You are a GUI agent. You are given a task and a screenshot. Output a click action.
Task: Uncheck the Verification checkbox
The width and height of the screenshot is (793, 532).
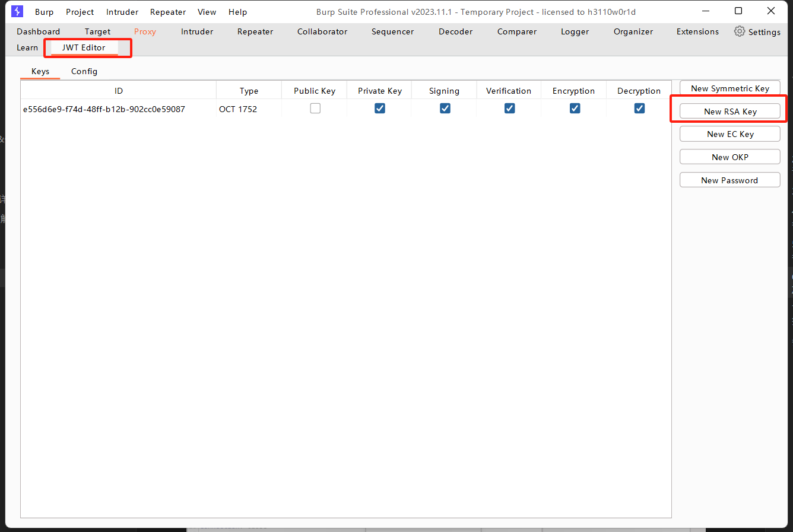(x=509, y=109)
